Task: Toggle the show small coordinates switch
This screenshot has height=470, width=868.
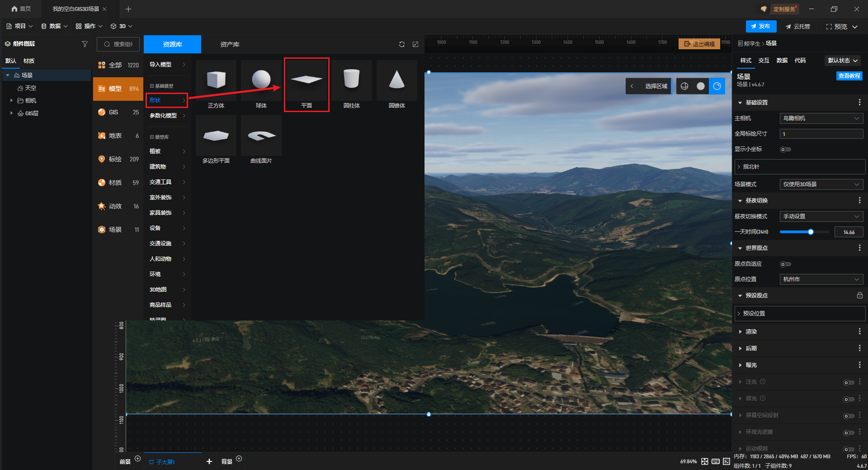Action: [x=786, y=150]
